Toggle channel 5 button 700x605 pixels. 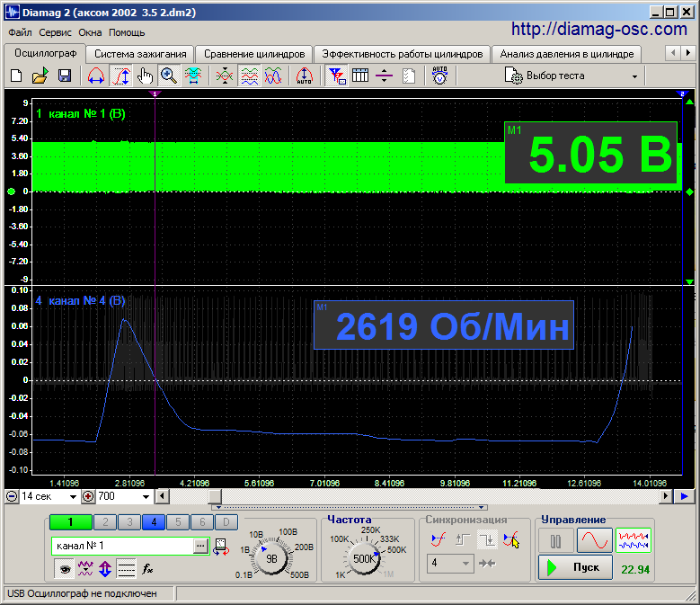tap(178, 522)
